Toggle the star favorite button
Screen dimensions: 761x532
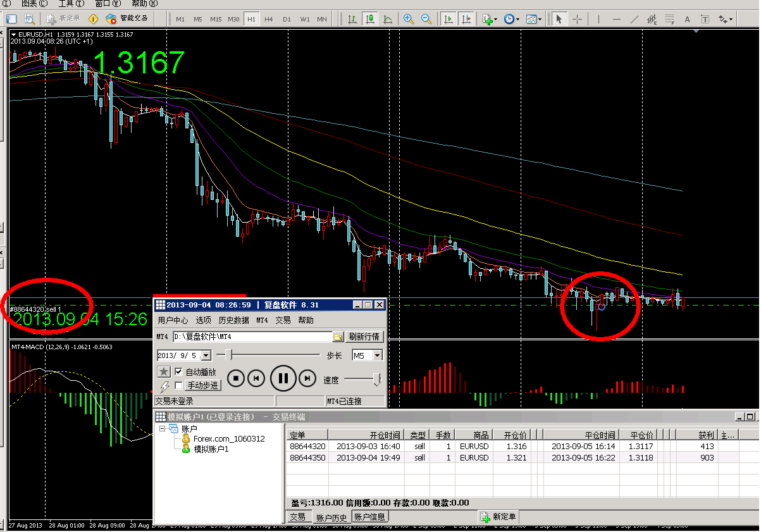164,372
